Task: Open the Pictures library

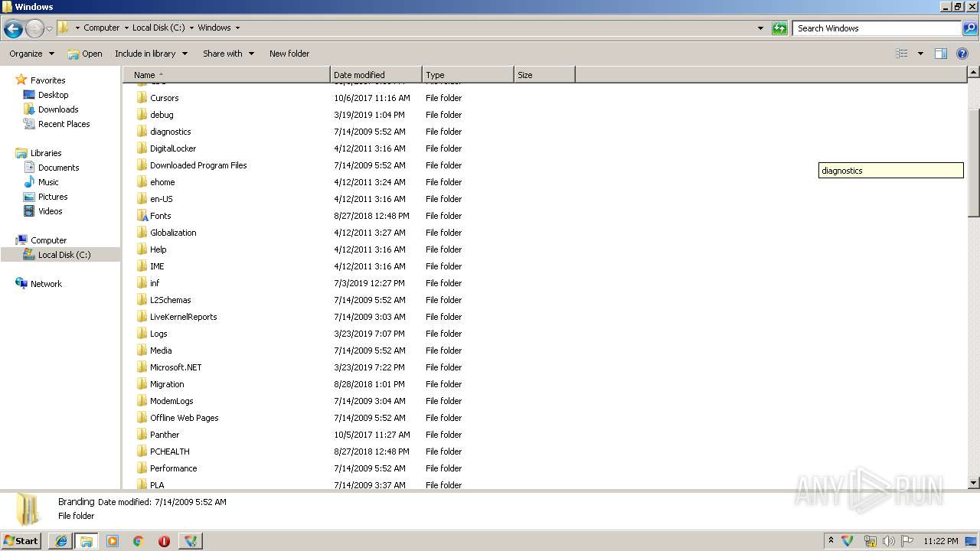Action: click(x=46, y=197)
